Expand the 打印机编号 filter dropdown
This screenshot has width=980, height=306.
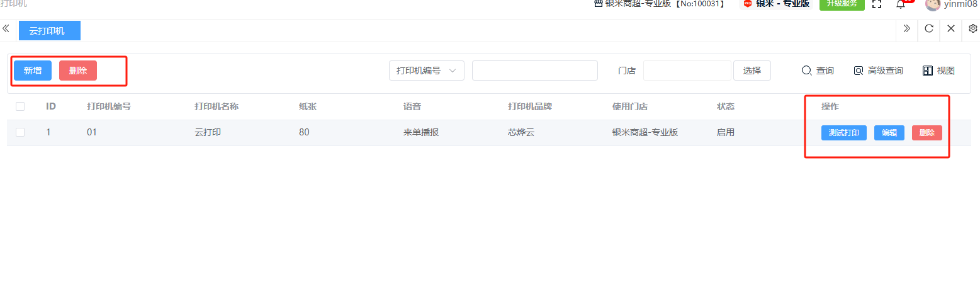[426, 71]
